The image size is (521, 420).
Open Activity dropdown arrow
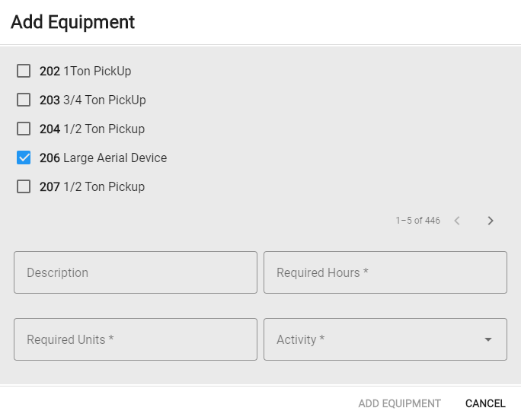click(x=487, y=339)
